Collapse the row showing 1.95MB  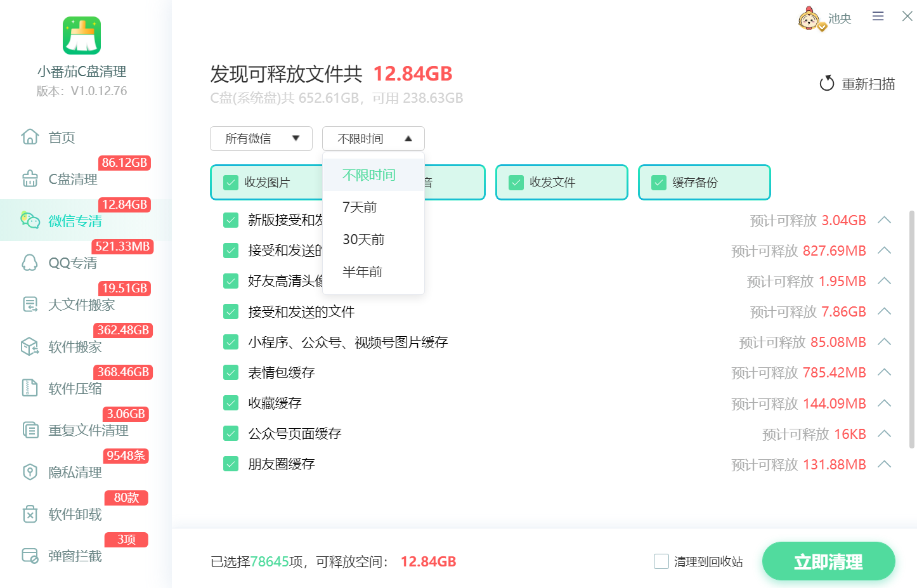pyautogui.click(x=885, y=281)
